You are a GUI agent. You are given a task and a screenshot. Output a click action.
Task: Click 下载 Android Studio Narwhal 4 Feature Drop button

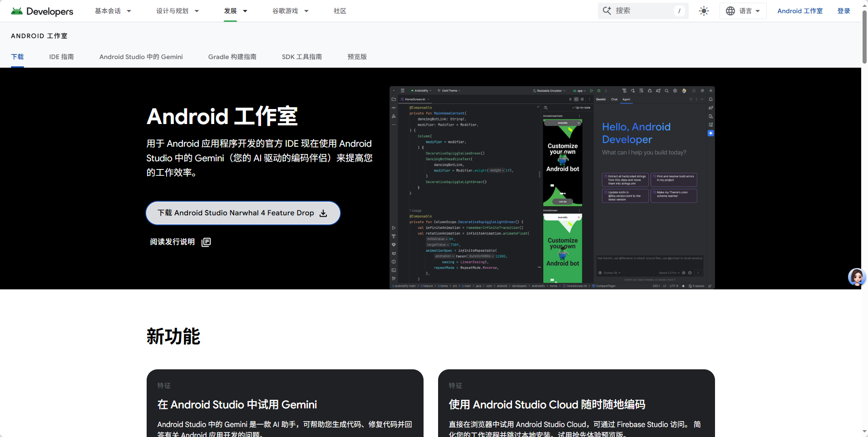coord(243,213)
